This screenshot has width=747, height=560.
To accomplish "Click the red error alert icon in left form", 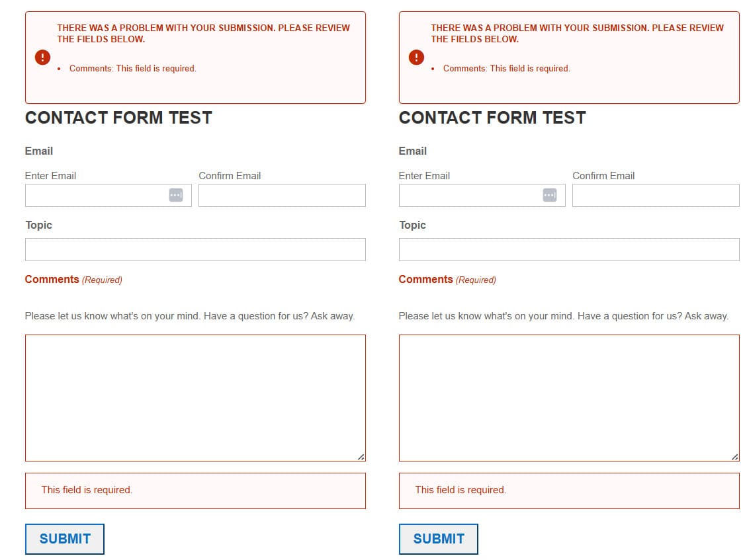I will (42, 58).
